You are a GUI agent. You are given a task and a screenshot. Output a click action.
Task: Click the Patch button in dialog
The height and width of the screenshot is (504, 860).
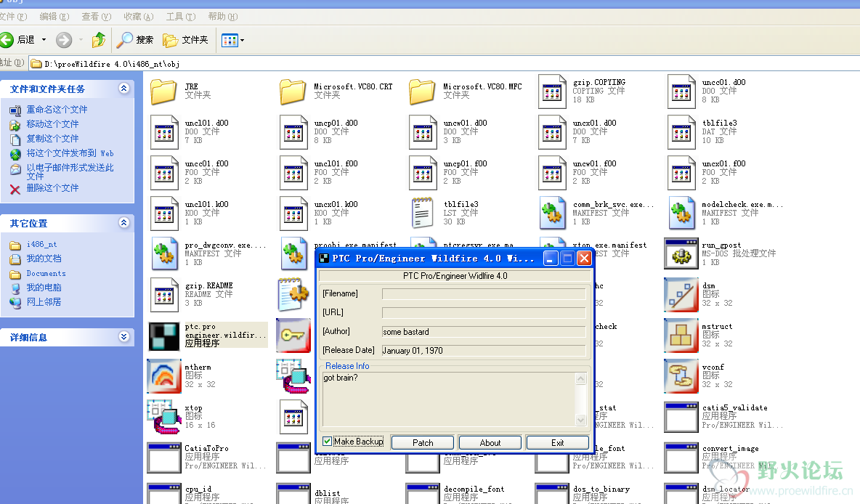pyautogui.click(x=423, y=442)
